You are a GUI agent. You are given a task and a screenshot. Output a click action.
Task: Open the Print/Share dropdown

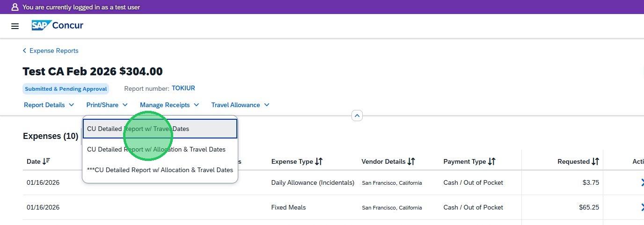pyautogui.click(x=107, y=105)
